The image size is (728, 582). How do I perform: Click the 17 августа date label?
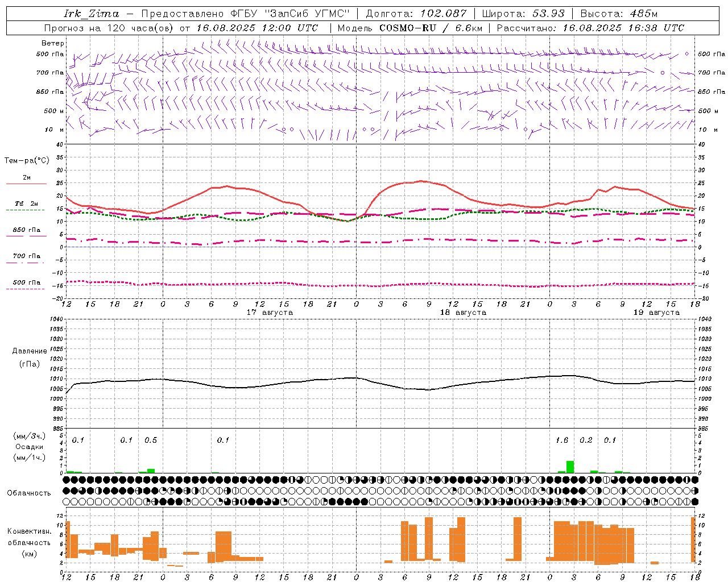click(270, 313)
